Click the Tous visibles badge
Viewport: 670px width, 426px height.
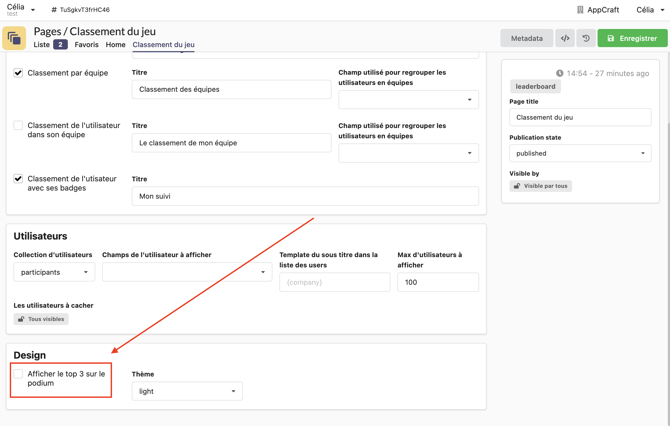click(41, 319)
